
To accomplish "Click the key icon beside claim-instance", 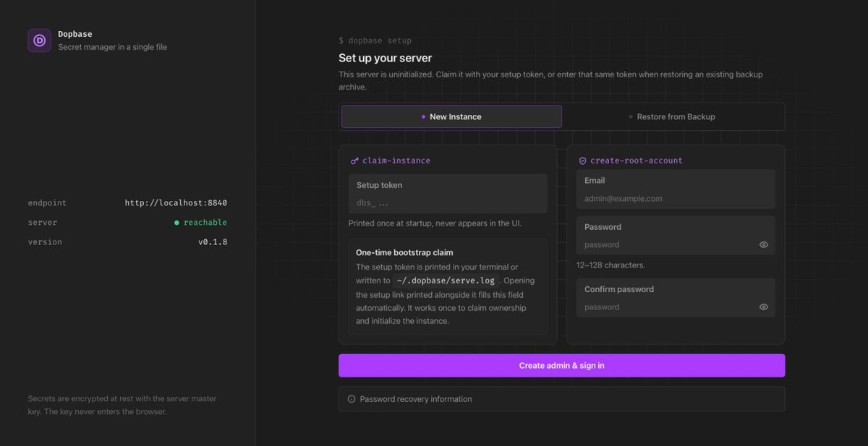I will coord(354,160).
